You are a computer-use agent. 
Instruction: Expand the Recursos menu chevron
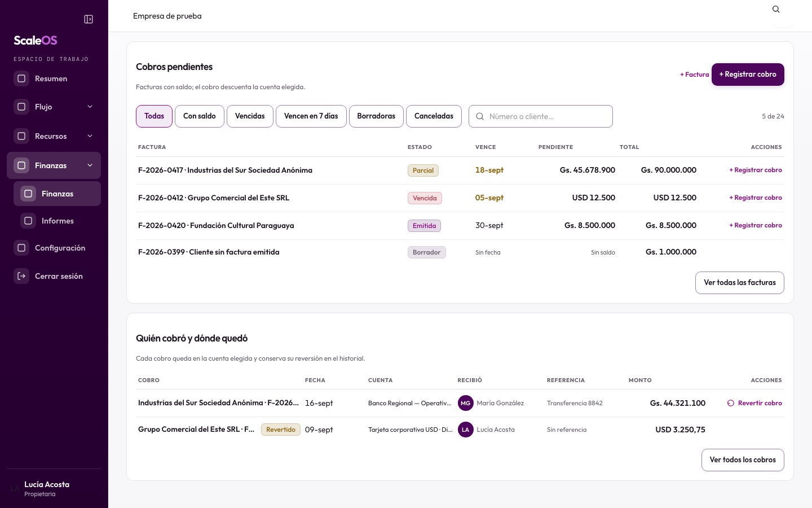coord(90,136)
